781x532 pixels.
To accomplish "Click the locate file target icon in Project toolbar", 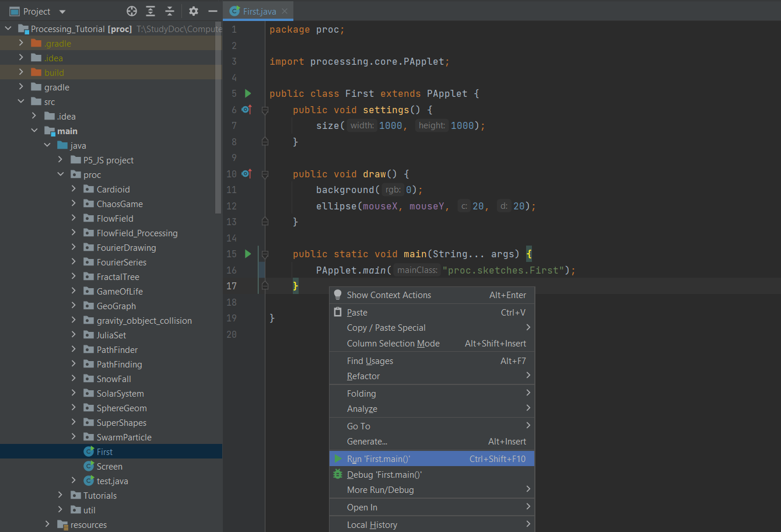I will coord(132,11).
